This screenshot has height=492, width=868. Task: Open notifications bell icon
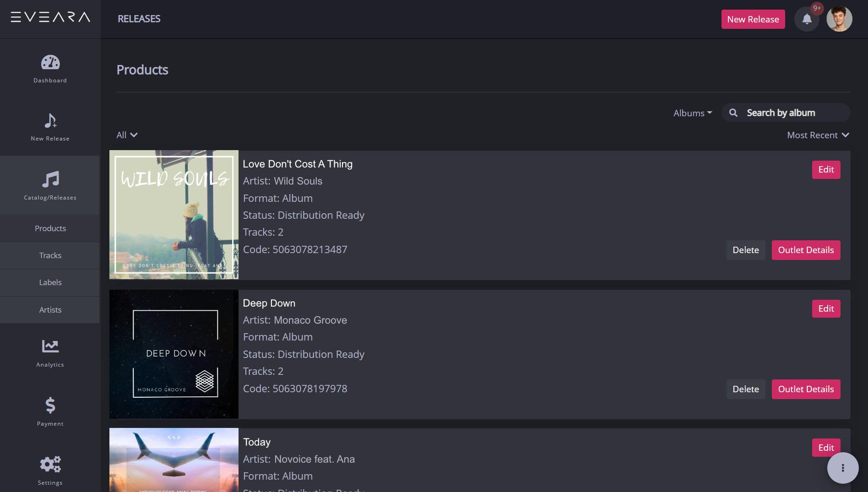click(x=807, y=19)
